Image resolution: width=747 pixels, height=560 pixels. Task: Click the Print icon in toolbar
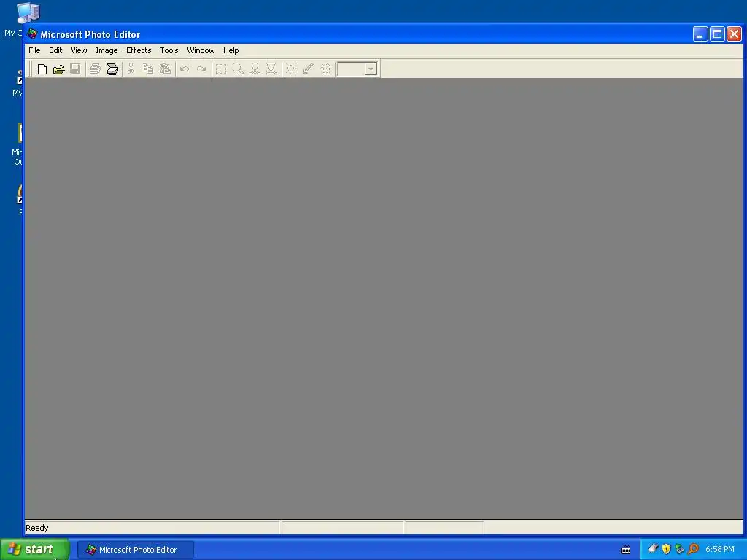(95, 69)
